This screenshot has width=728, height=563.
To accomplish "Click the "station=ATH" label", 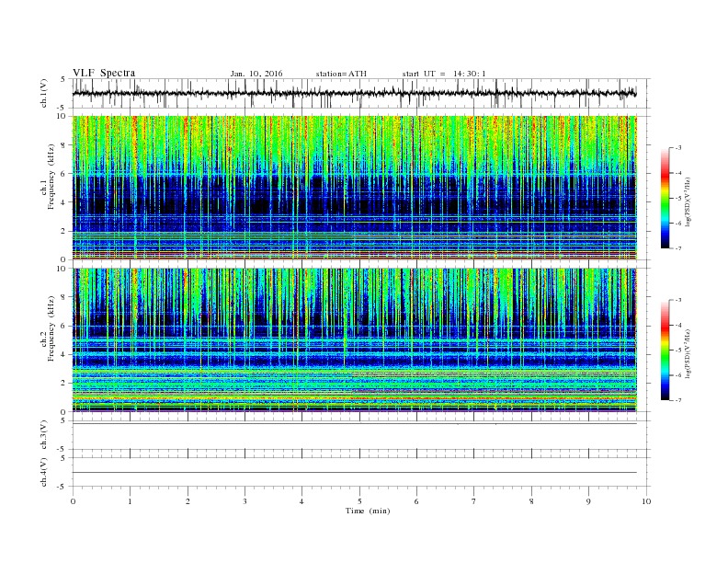I will click(341, 74).
